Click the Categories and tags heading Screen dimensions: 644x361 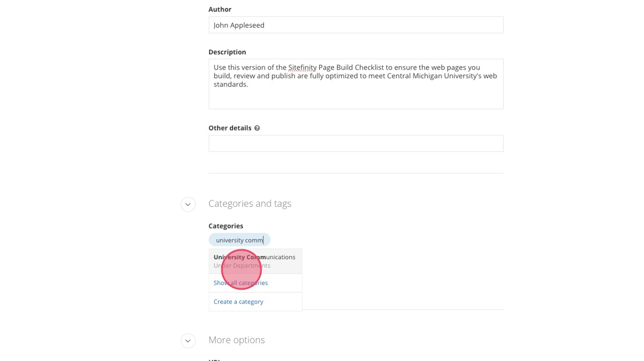point(250,204)
